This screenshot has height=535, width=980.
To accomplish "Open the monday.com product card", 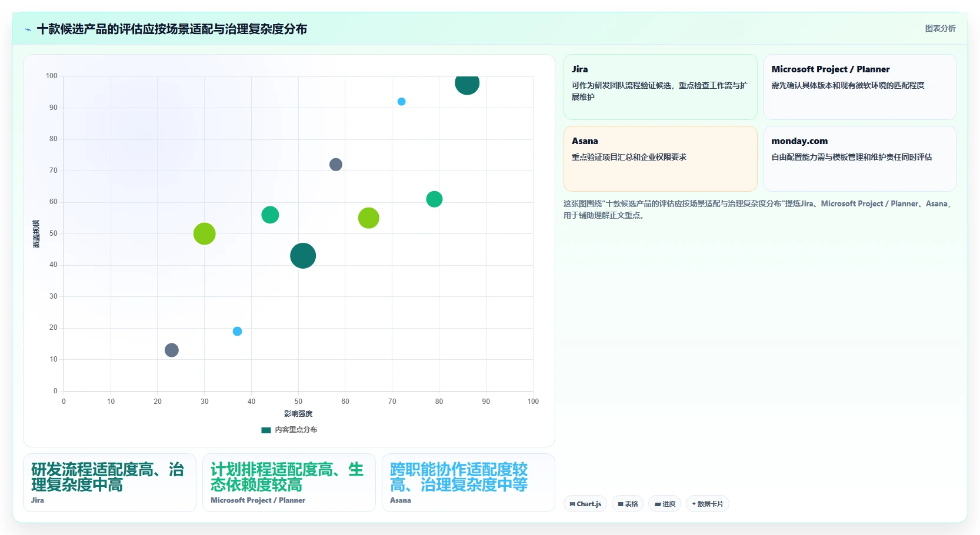I will coord(860,159).
